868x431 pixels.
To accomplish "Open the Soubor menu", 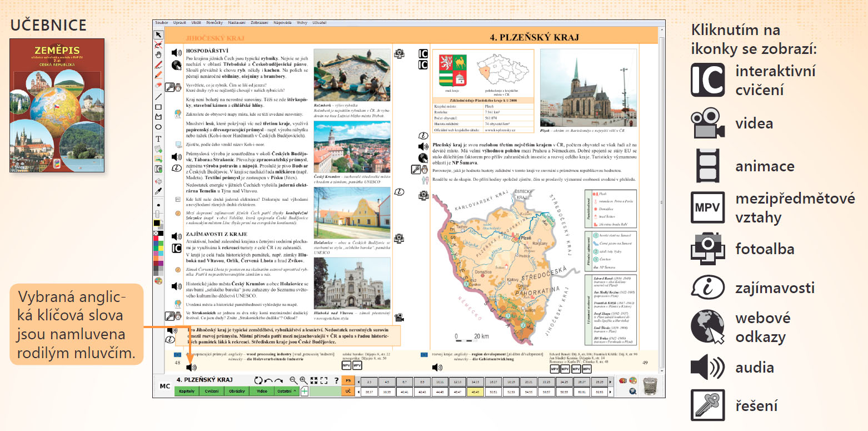I will 162,23.
